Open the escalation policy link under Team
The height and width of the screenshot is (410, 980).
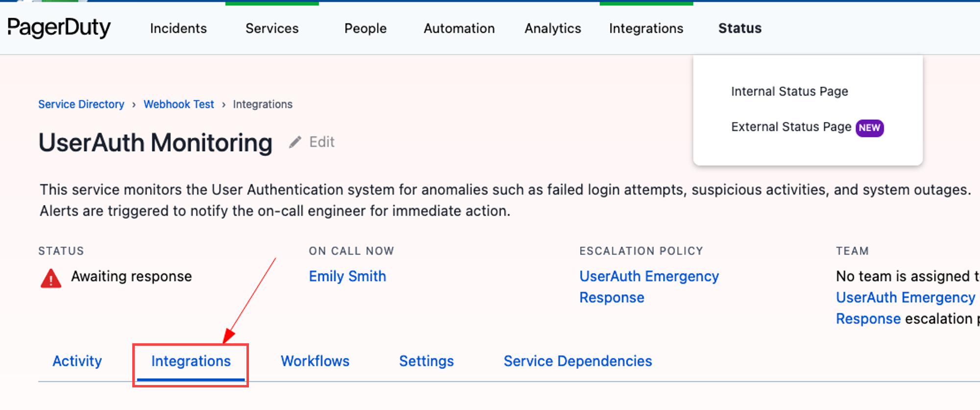(x=906, y=308)
